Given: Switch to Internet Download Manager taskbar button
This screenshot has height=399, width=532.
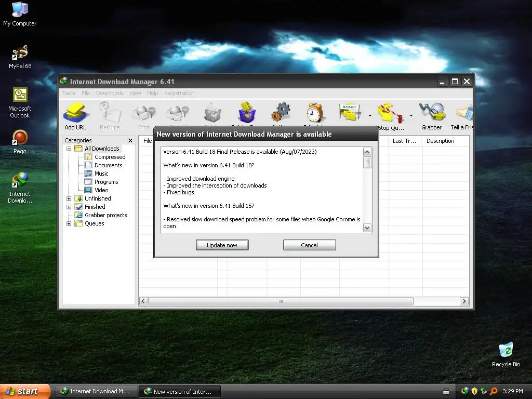Looking at the screenshot, I should (96, 392).
